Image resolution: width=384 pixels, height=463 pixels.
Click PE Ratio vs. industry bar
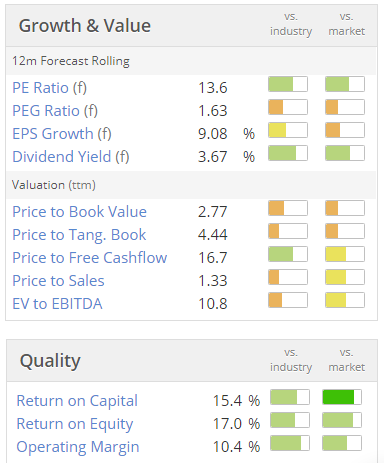point(288,84)
